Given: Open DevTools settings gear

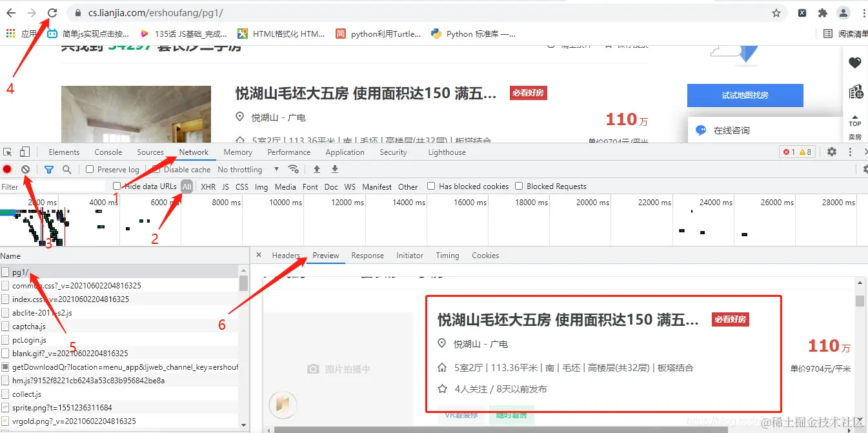Looking at the screenshot, I should point(832,152).
